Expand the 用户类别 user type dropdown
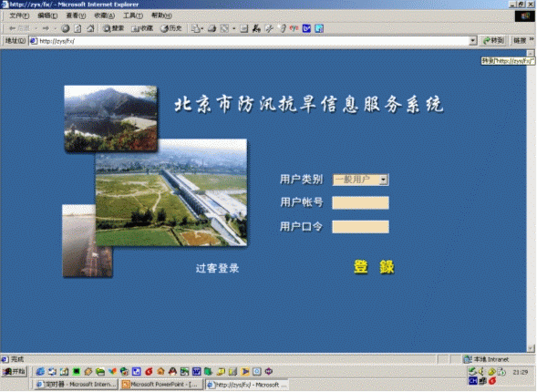 (x=384, y=180)
